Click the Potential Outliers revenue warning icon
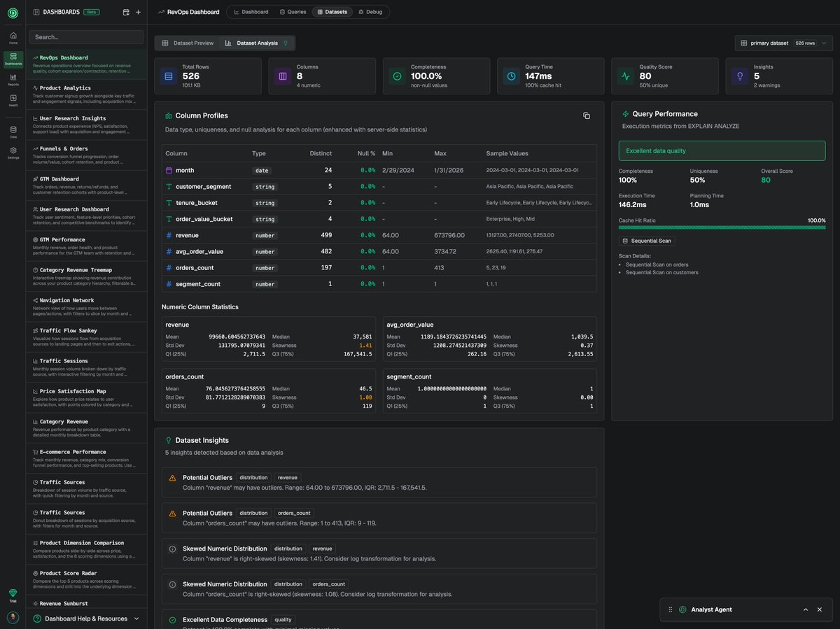Image resolution: width=840 pixels, height=629 pixels. 172,478
